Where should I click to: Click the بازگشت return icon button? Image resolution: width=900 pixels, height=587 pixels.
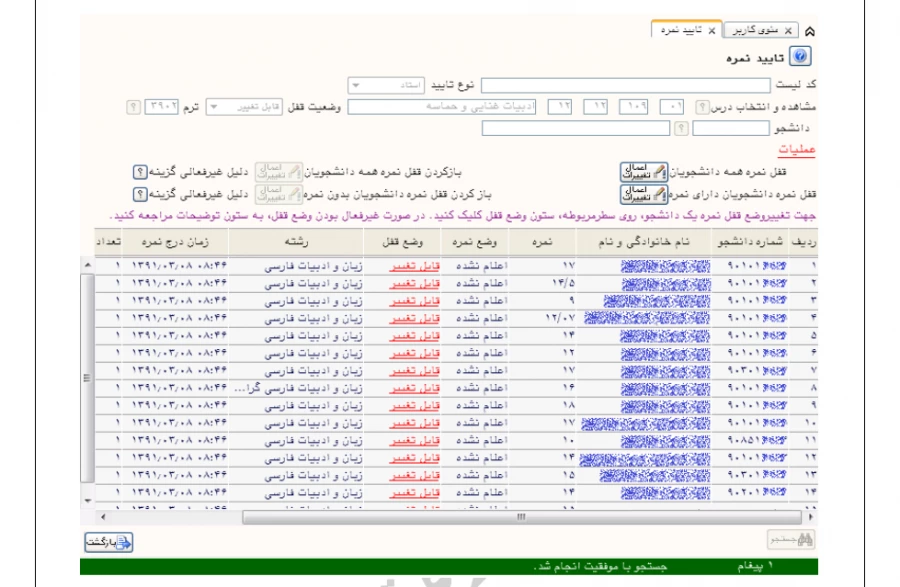click(x=109, y=541)
